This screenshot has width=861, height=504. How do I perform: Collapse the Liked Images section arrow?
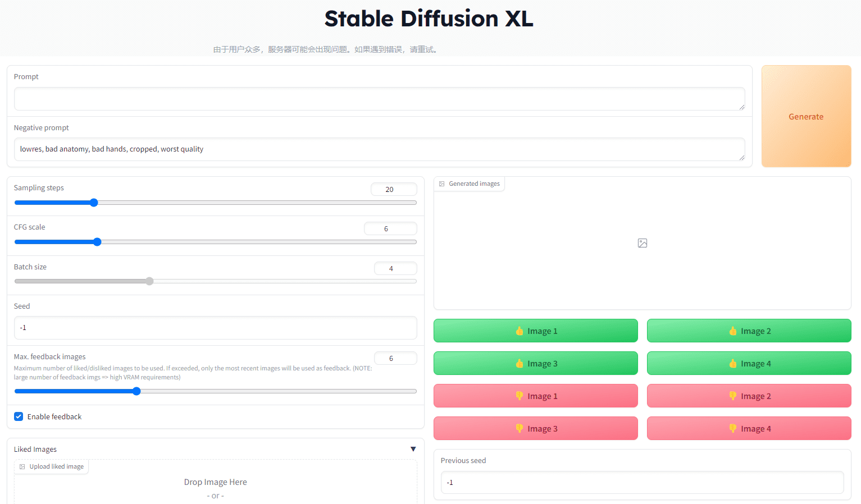pos(413,449)
